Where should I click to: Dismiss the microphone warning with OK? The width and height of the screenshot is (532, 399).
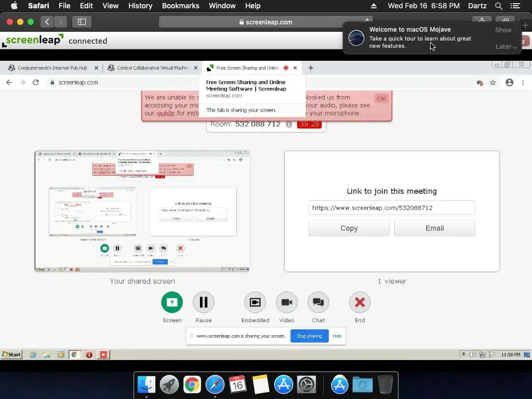point(381,99)
